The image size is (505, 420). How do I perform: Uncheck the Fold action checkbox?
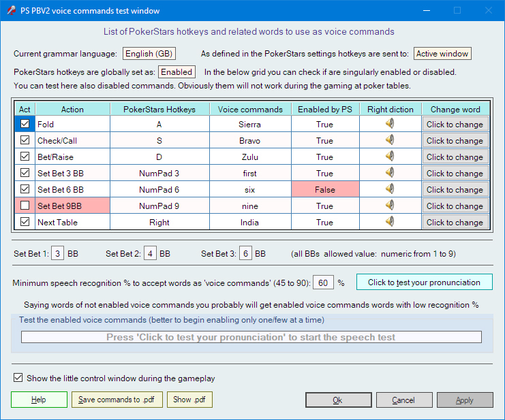25,124
